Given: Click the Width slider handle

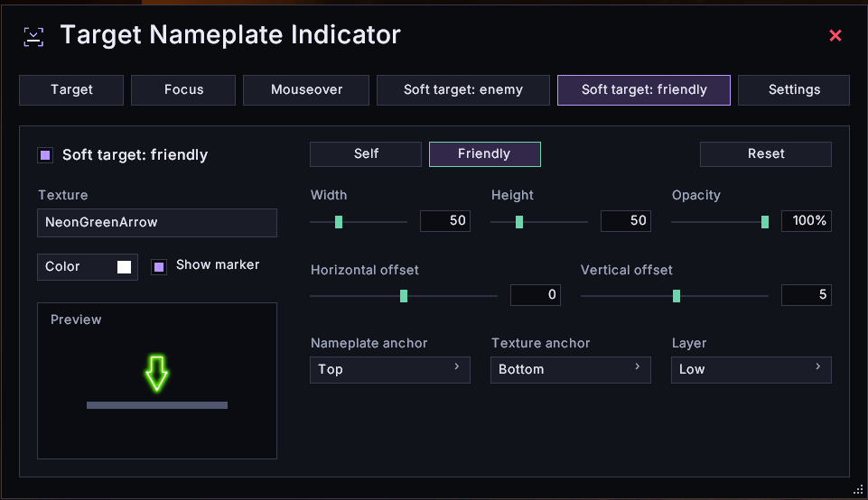Looking at the screenshot, I should tap(339, 222).
